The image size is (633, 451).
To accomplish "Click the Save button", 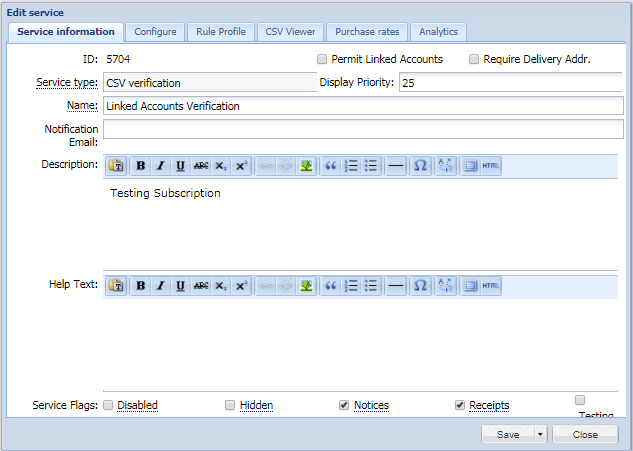I will (508, 435).
